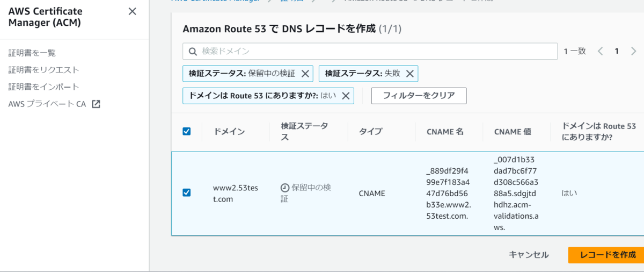Click the 検索ドメイン search field
The image size is (644, 272).
pos(370,51)
